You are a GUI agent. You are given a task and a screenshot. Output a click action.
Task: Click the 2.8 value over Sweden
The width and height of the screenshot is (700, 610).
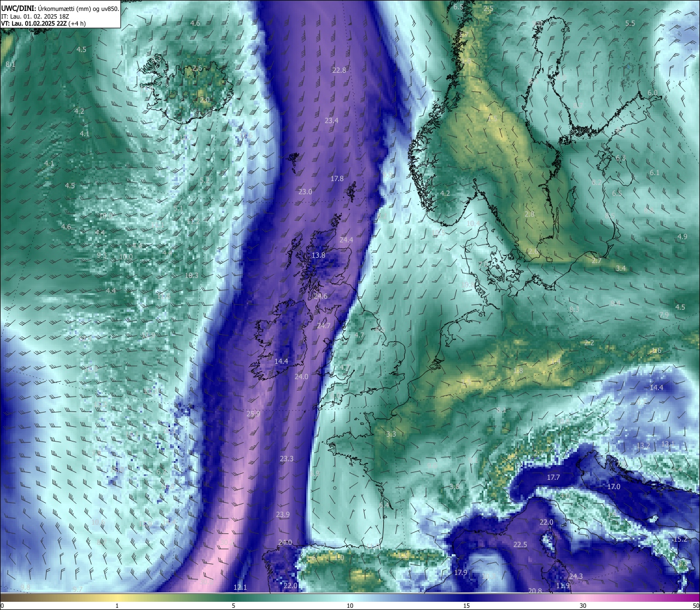(x=529, y=214)
